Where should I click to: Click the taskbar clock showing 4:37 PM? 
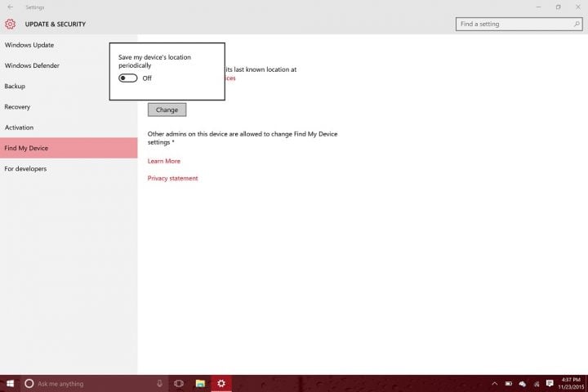pyautogui.click(x=571, y=383)
